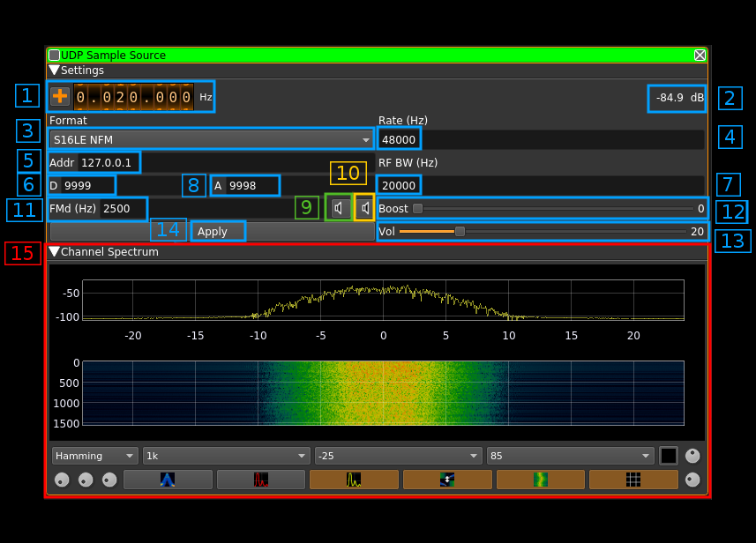756x543 pixels.
Task: Toggle the max hold spectrum button
Action: pyautogui.click(x=260, y=480)
